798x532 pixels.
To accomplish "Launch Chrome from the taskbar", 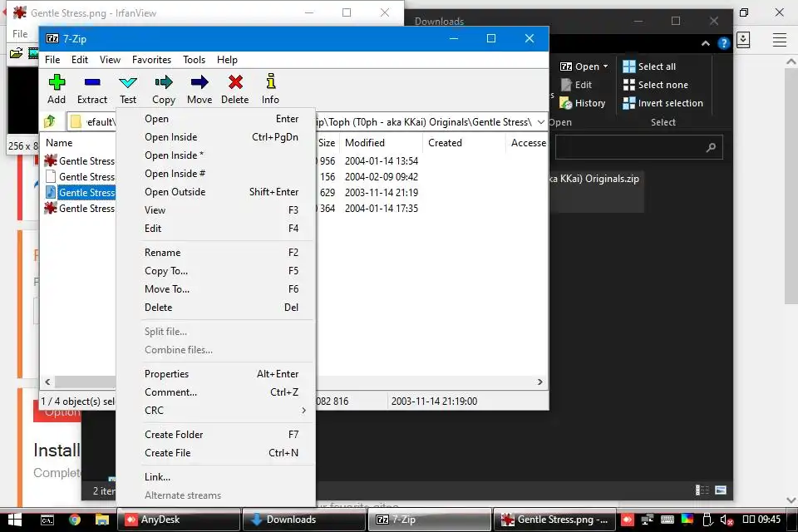I will (75, 520).
